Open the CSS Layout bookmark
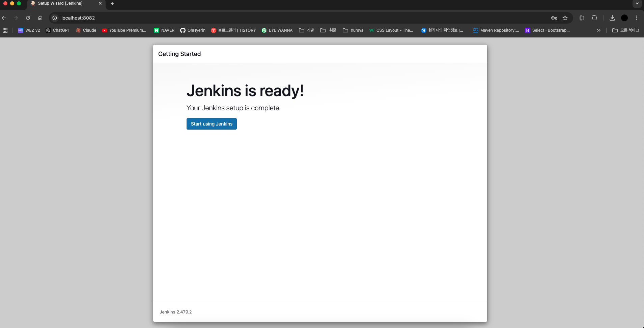 [391, 30]
